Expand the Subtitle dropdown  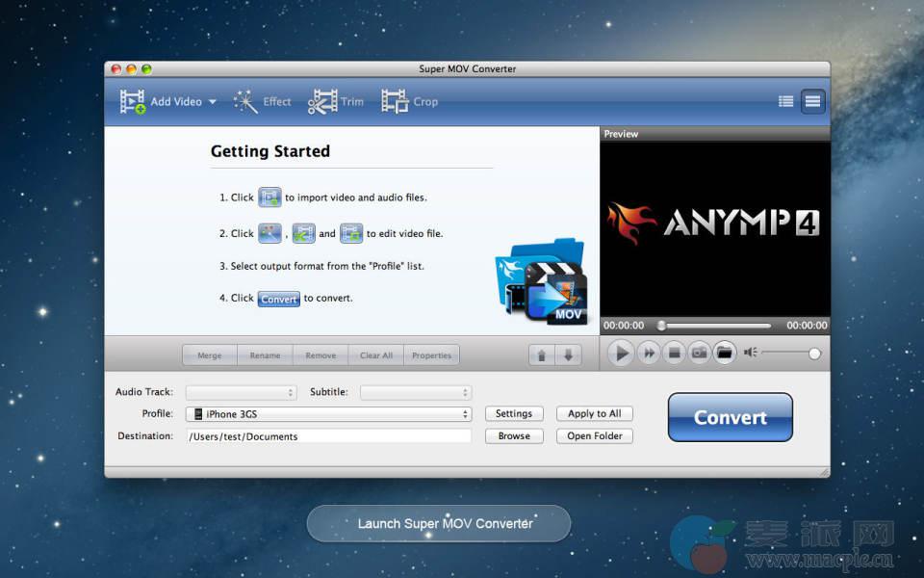[x=416, y=392]
